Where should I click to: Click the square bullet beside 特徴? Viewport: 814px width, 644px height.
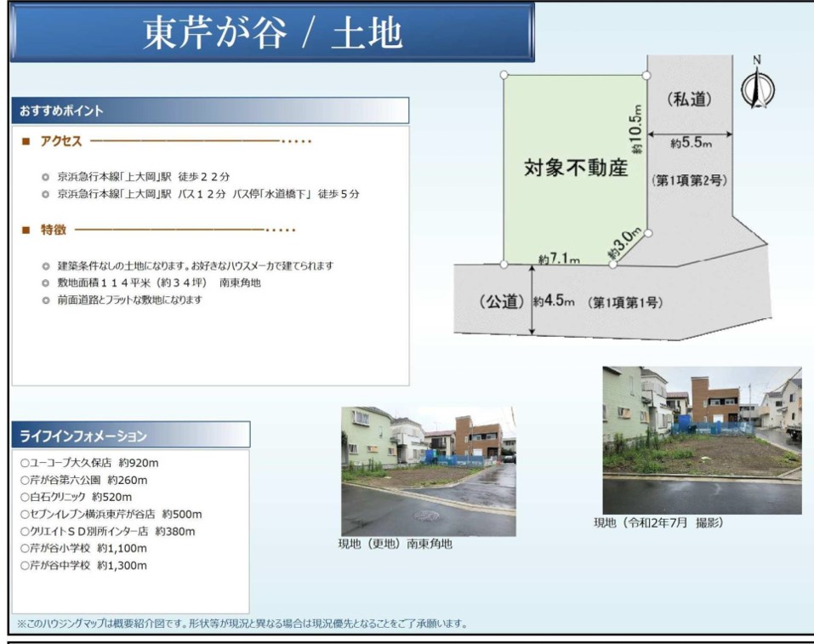click(26, 230)
